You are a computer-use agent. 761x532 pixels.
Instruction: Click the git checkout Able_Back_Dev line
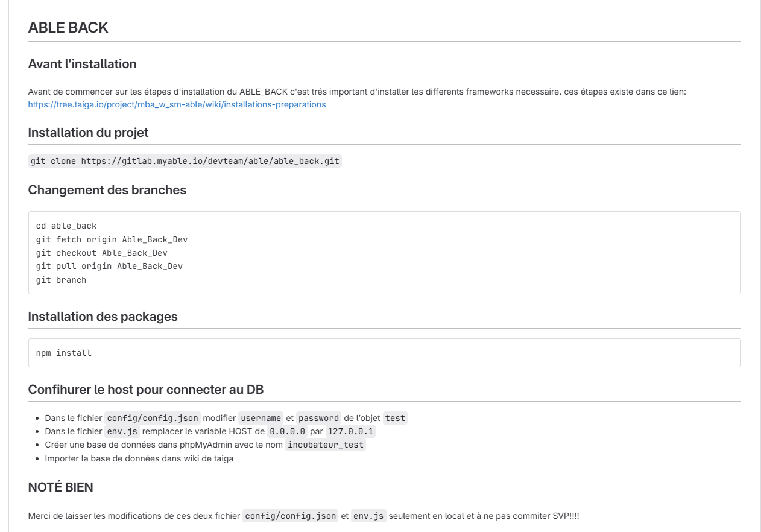[x=101, y=253]
